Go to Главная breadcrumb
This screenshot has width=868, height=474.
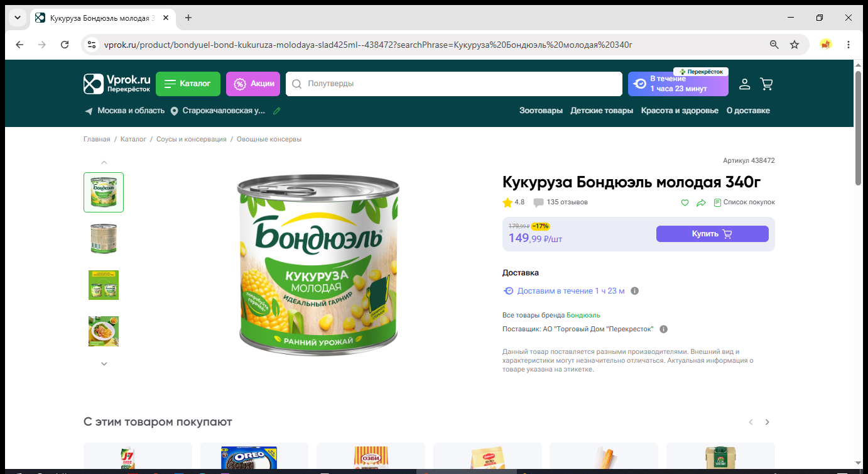tap(97, 139)
